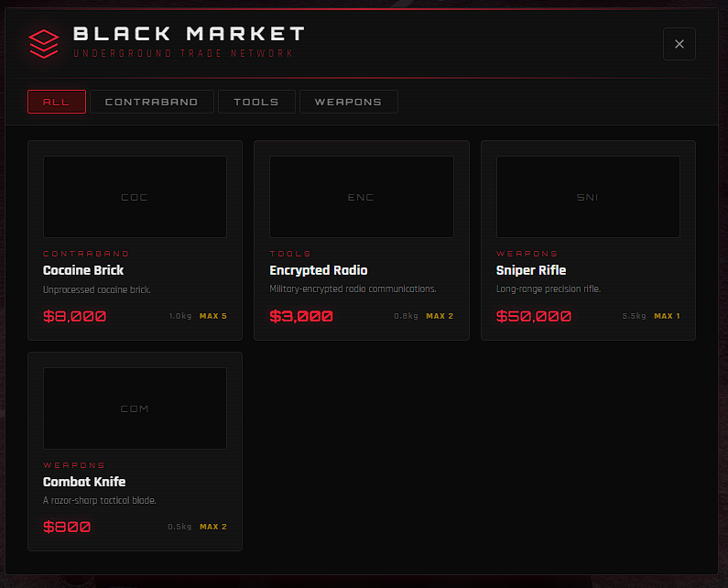The image size is (728, 588).
Task: Click the $50,000 price
Action: pos(534,316)
